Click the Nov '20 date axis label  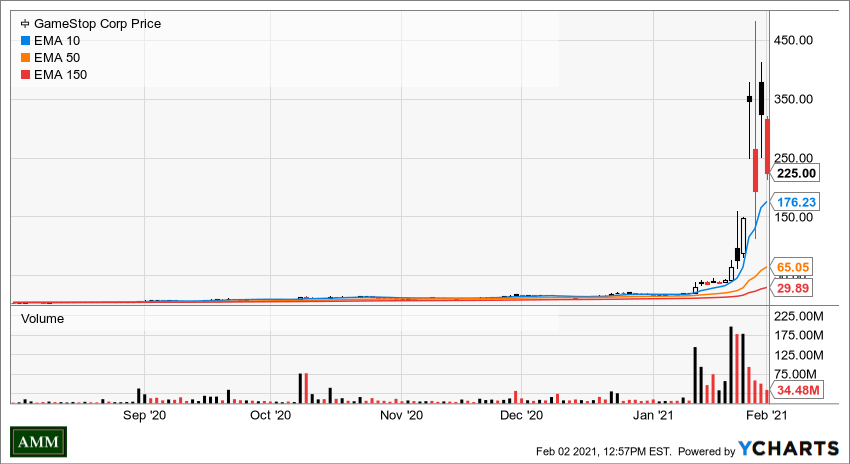tap(401, 415)
